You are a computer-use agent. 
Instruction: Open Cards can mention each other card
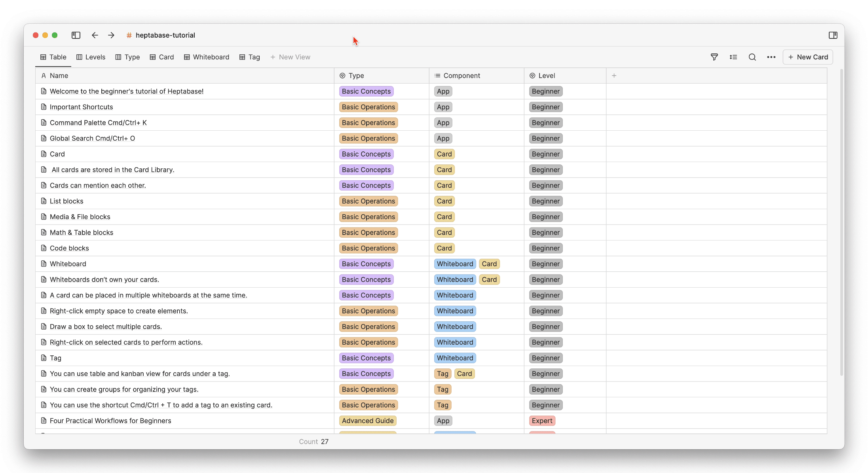tap(98, 185)
